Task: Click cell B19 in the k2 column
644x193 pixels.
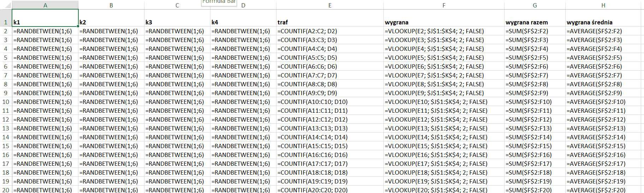Action: click(111, 181)
